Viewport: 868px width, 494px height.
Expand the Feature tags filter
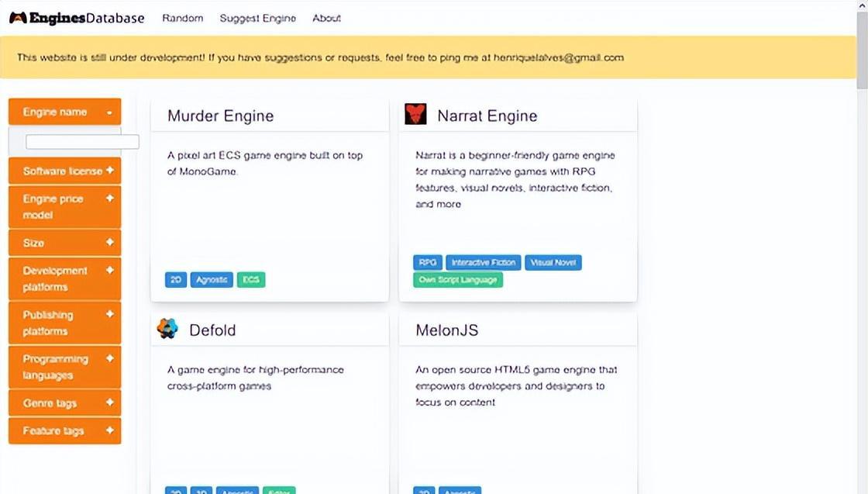pyautogui.click(x=65, y=431)
